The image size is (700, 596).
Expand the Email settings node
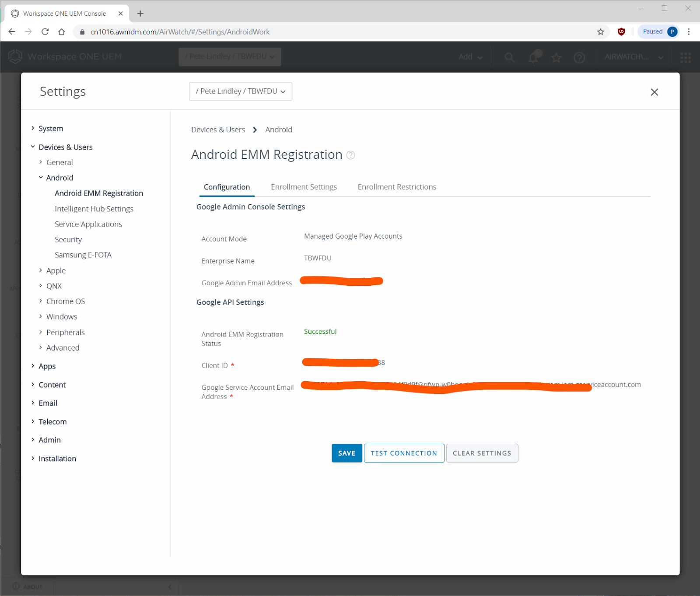click(x=33, y=403)
